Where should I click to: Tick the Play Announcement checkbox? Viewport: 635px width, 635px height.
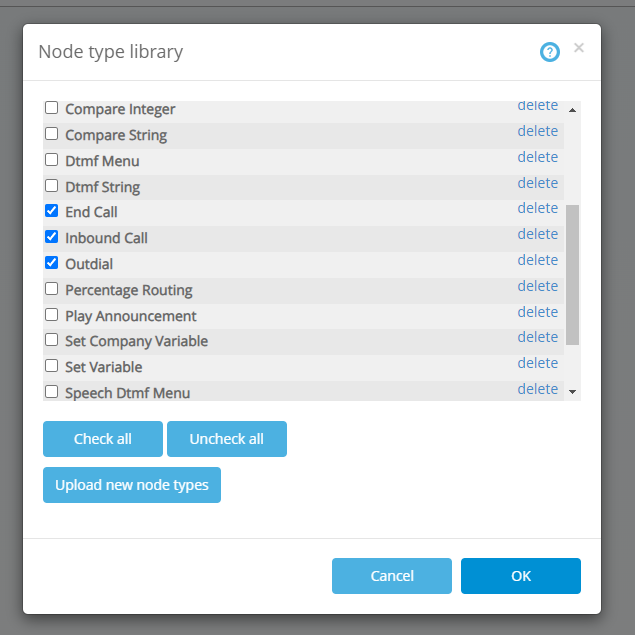(x=52, y=315)
